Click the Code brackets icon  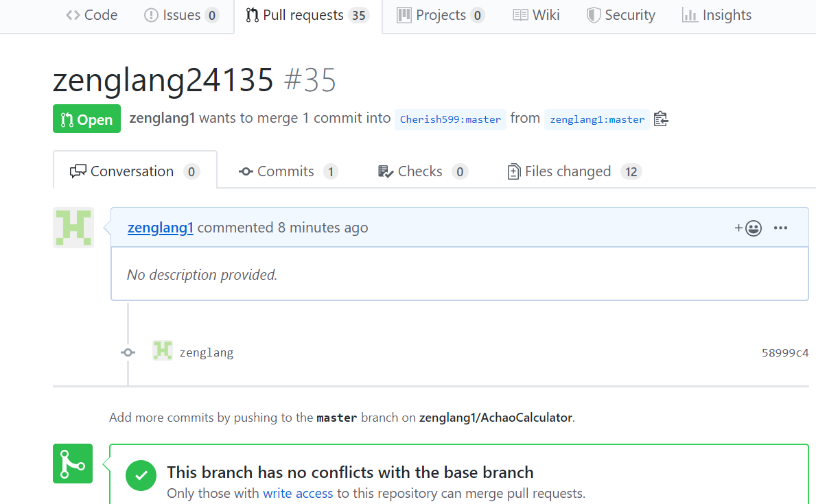tap(73, 15)
